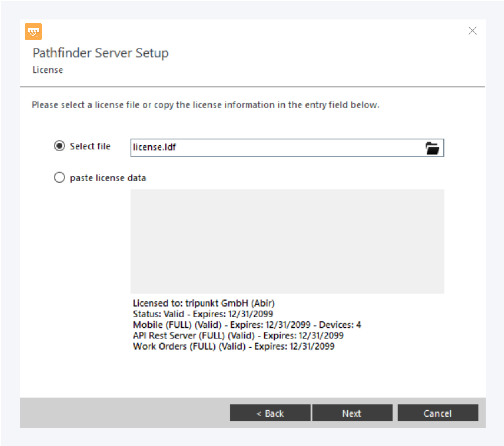
Task: Proceed by pressing the Next button
Action: 352,413
